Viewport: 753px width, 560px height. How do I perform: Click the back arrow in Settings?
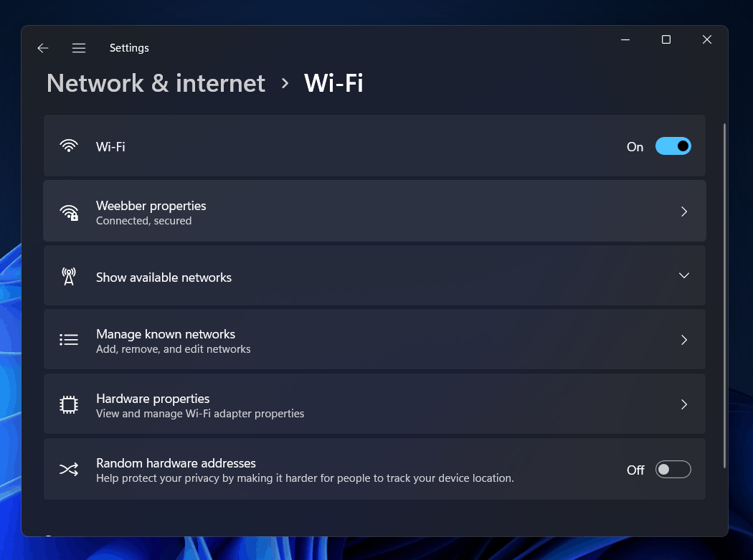point(43,48)
